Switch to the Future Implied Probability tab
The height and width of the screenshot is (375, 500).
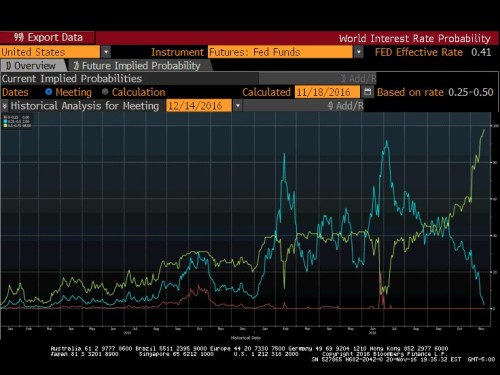click(x=139, y=66)
